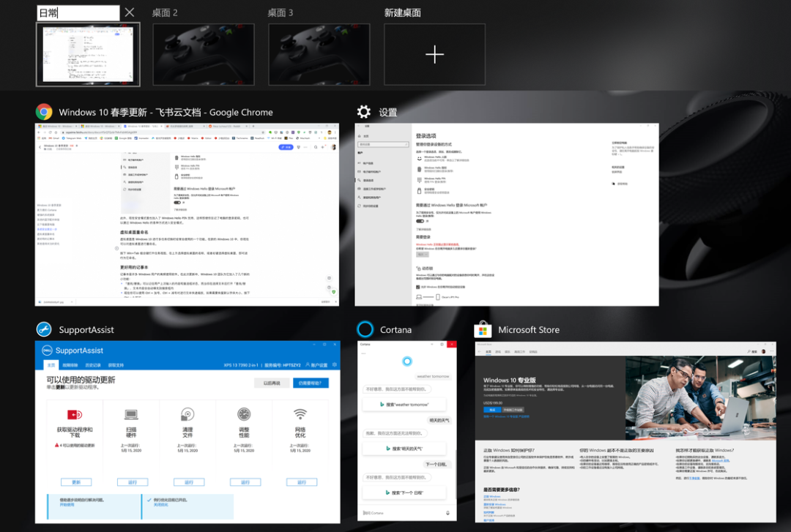The width and height of the screenshot is (791, 532).
Task: Open the 获取支持 tab in SupportAssist
Action: [116, 364]
